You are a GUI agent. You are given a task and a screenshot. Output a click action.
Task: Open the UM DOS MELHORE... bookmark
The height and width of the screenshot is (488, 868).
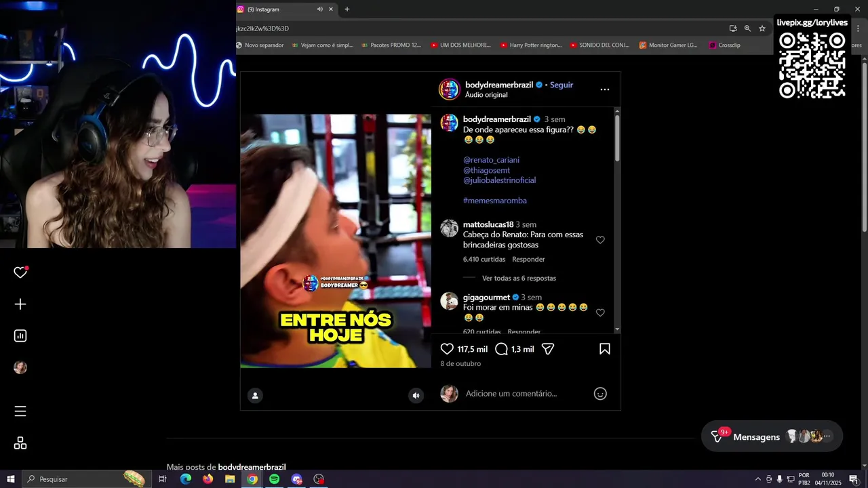[x=460, y=45]
